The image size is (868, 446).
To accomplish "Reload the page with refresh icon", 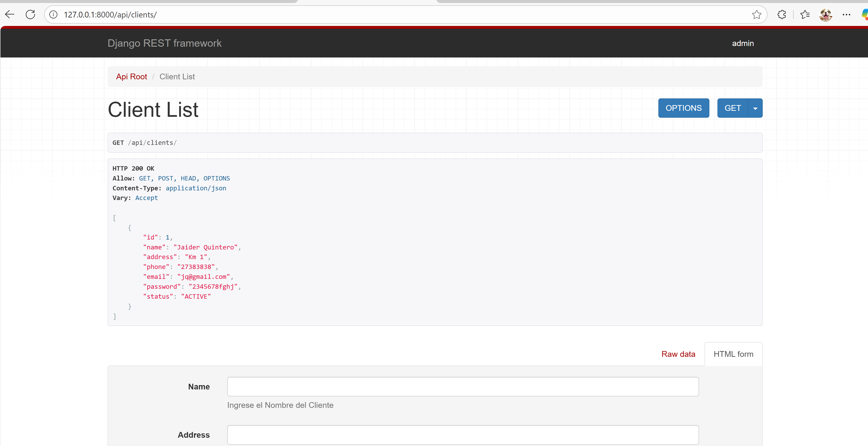I will tap(30, 14).
